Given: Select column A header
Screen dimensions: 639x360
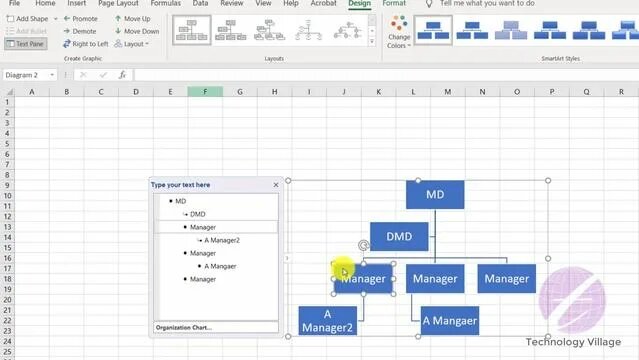Looking at the screenshot, I should point(32,92).
